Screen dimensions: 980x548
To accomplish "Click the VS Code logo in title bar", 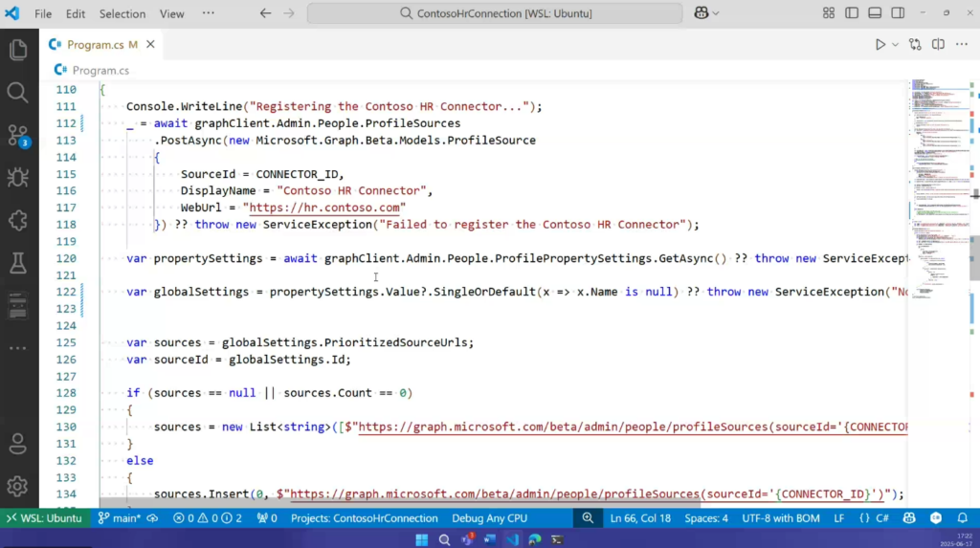I will pos(11,13).
